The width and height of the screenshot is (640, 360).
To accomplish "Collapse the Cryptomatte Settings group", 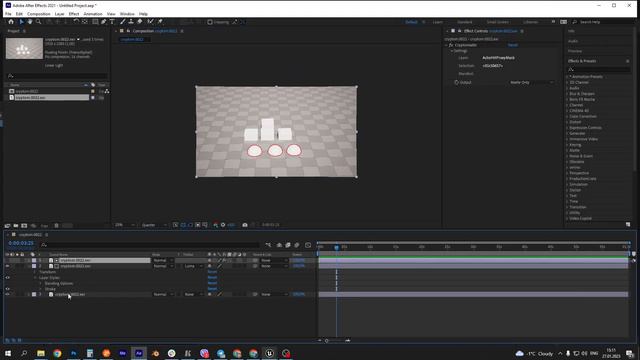I will click(x=452, y=51).
